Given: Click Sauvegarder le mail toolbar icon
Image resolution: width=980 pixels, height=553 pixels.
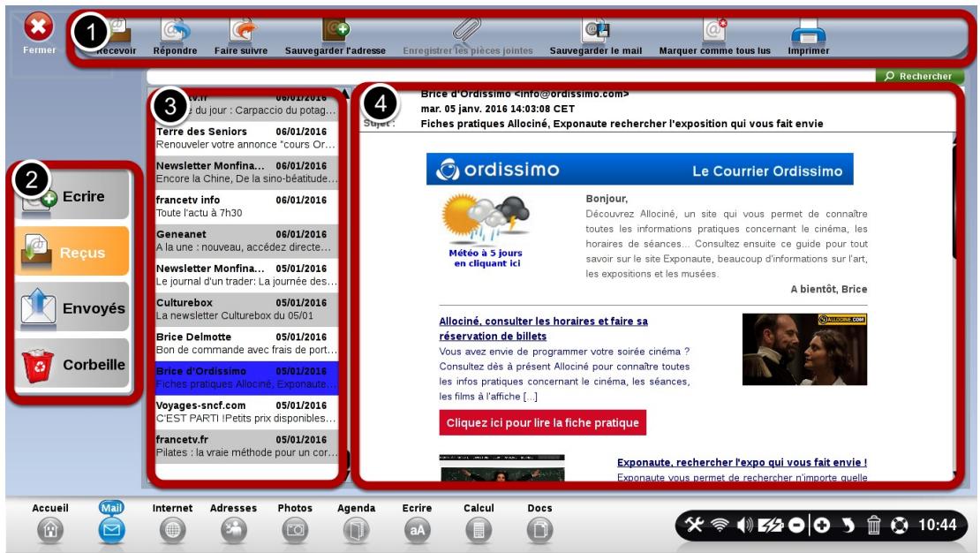Looking at the screenshot, I should (596, 30).
